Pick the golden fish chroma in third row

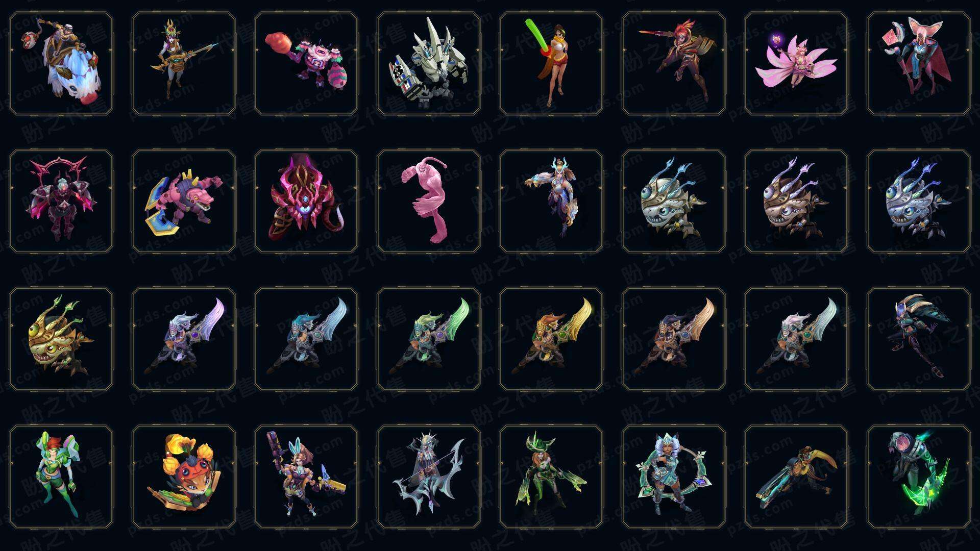[x=61, y=339]
